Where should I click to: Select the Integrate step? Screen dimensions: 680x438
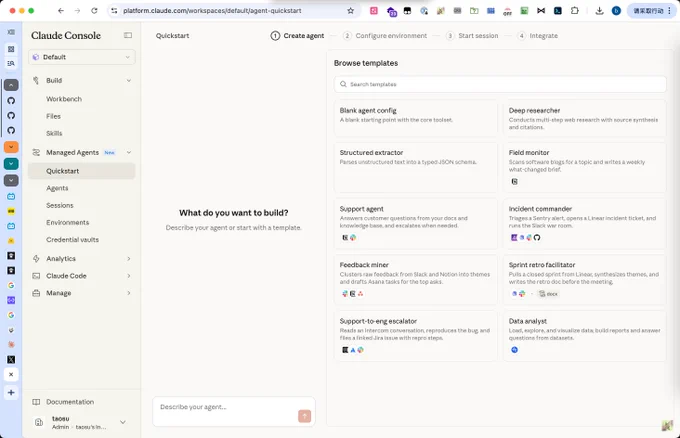(x=538, y=36)
